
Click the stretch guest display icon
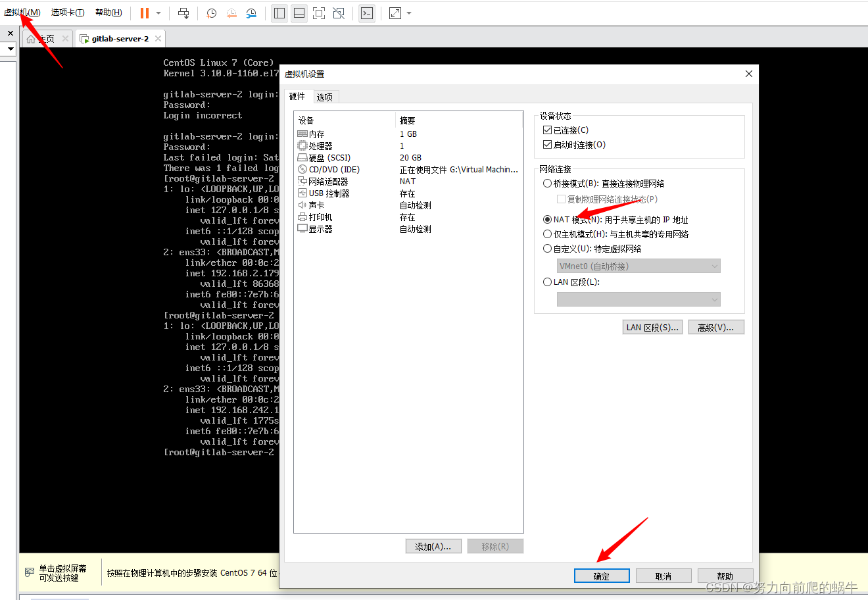pyautogui.click(x=395, y=13)
